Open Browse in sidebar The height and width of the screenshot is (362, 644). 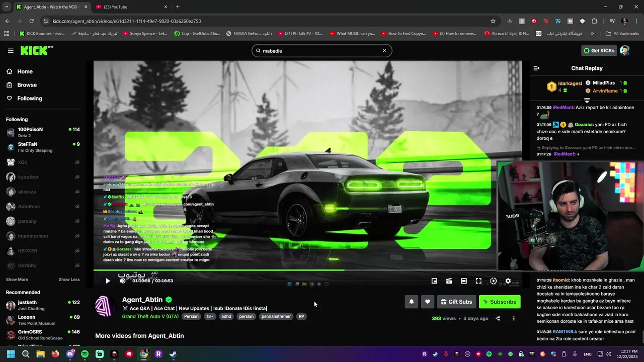[x=27, y=85]
